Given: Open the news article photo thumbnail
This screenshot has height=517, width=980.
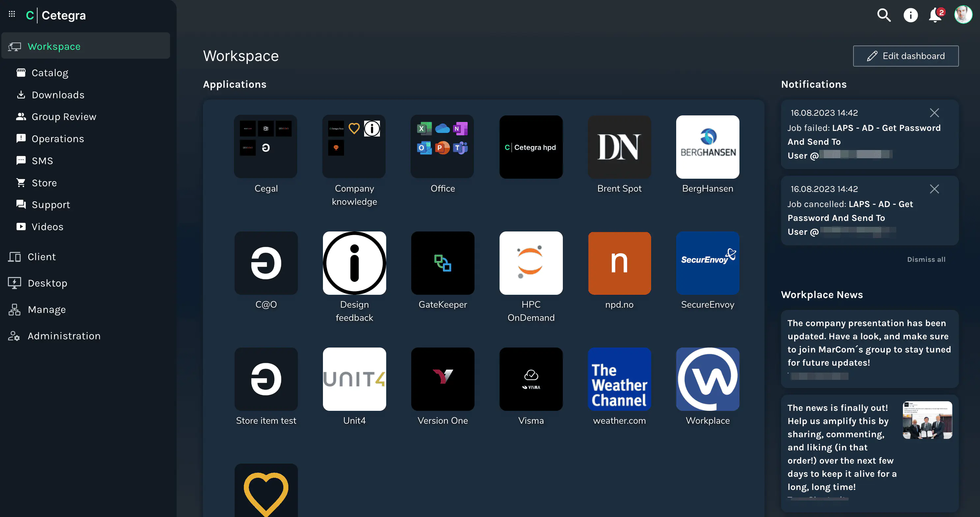Looking at the screenshot, I should pos(927,420).
